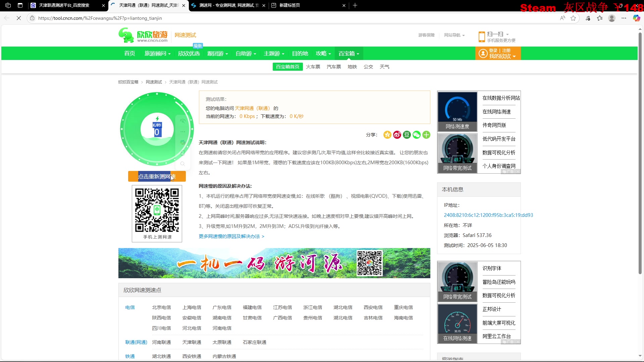
Task: Stop loading the current page
Action: pyautogui.click(x=19, y=18)
